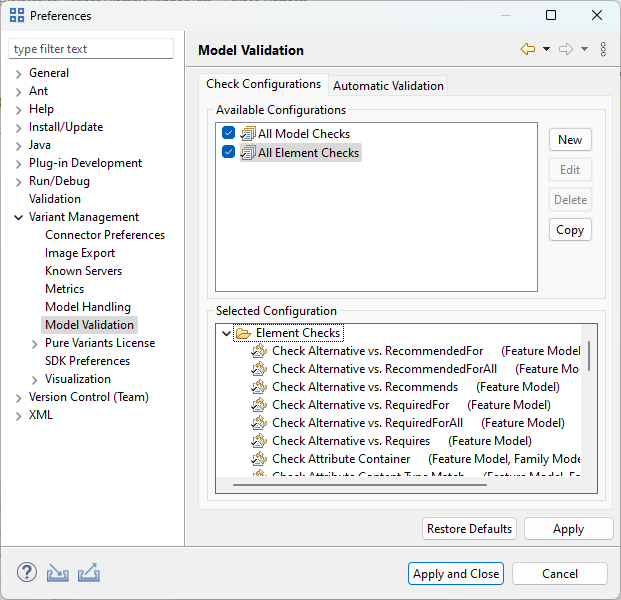Click the import preferences icon
The width and height of the screenshot is (621, 600).
57,573
